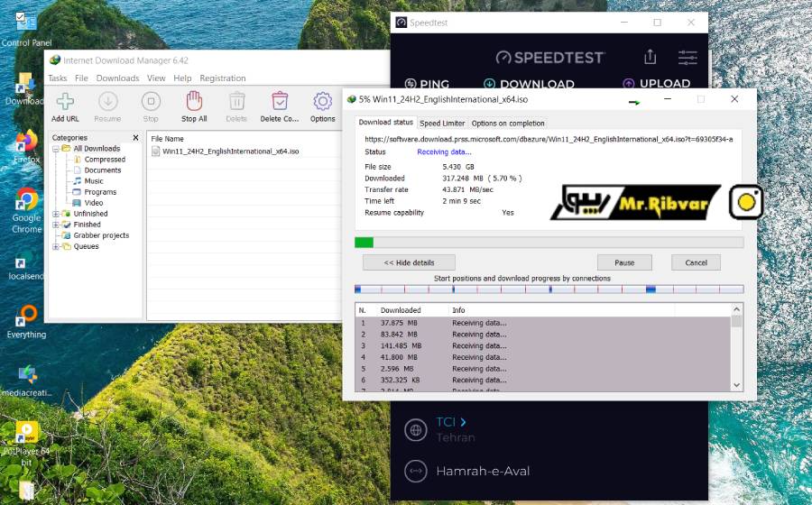Click the Stop toolbar icon in IDM
This screenshot has width=812, height=505.
(151, 102)
